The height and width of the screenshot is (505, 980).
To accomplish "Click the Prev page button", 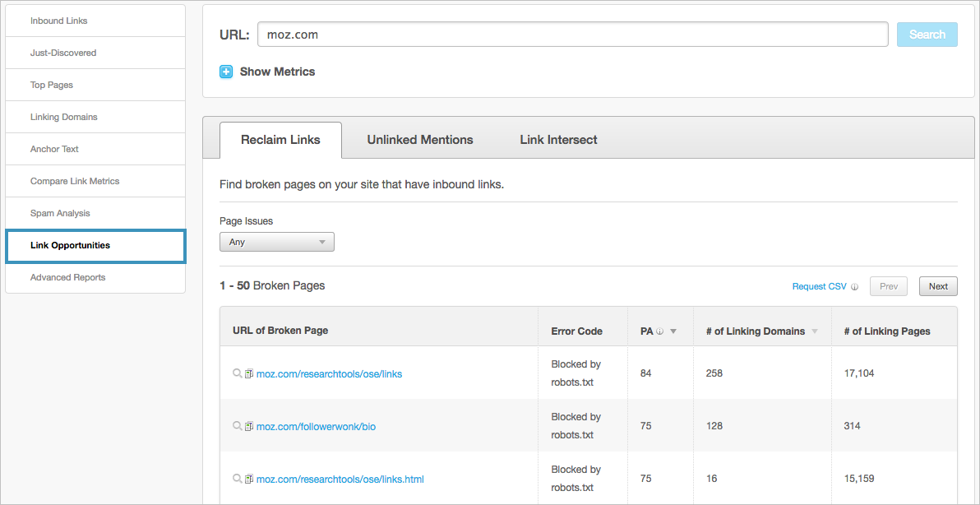I will [x=888, y=286].
